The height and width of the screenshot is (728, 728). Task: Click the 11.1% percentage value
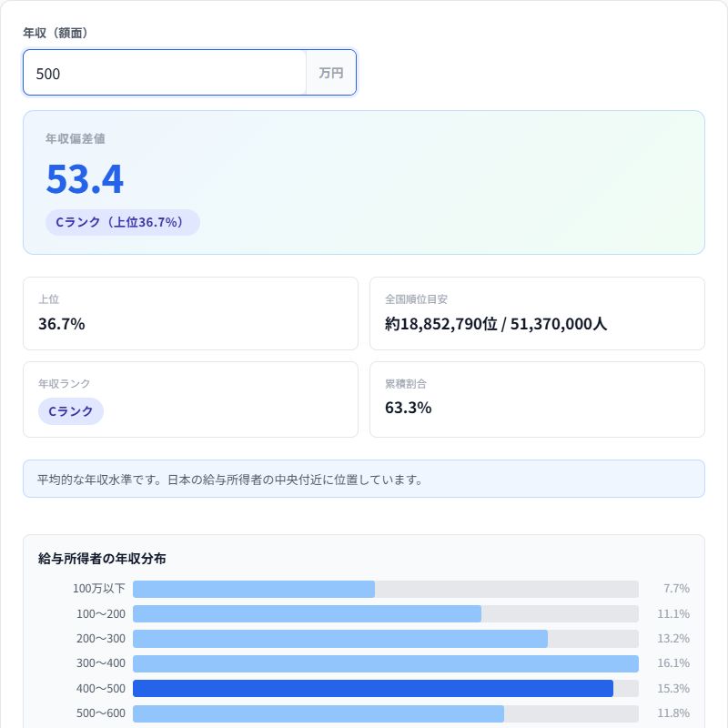[x=673, y=613]
